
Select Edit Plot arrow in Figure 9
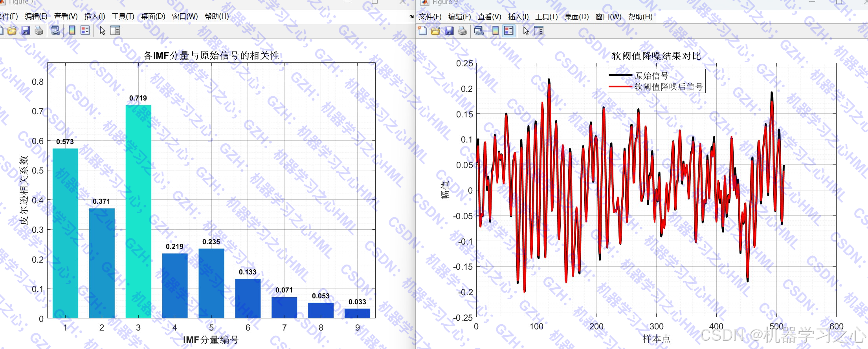[x=526, y=31]
